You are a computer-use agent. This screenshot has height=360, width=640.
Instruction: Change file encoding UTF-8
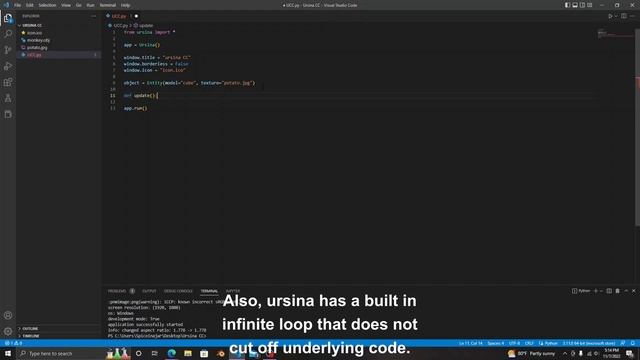click(514, 343)
